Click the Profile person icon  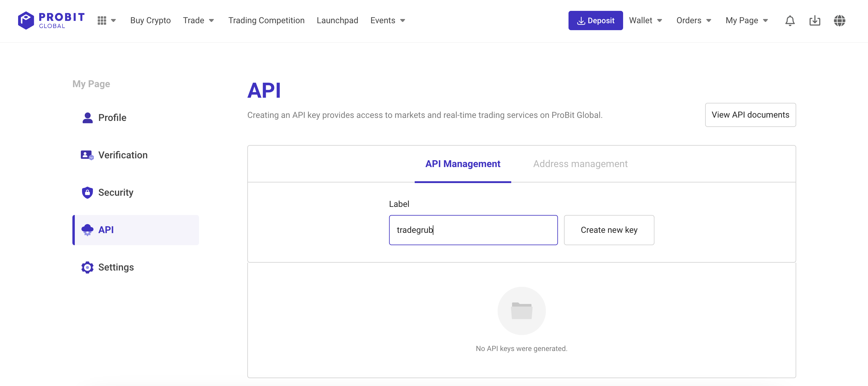tap(87, 118)
